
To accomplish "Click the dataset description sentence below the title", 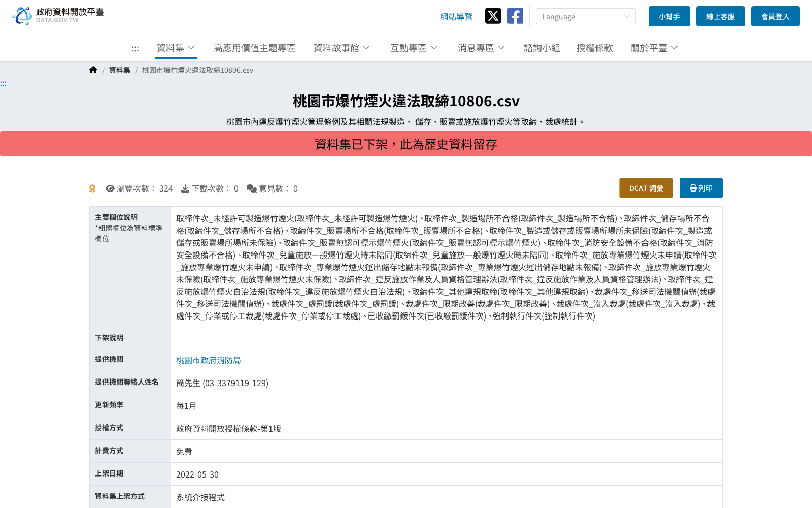I will [406, 122].
